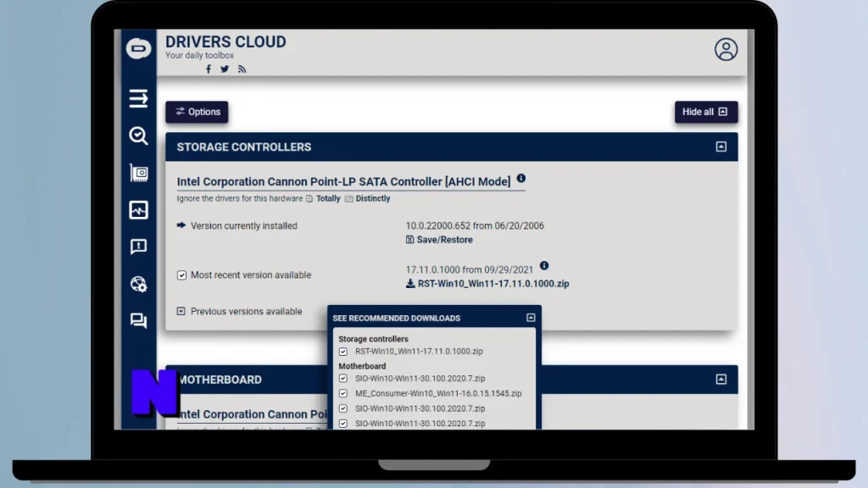Click the Hide all button
The height and width of the screenshot is (488, 868).
(x=706, y=112)
